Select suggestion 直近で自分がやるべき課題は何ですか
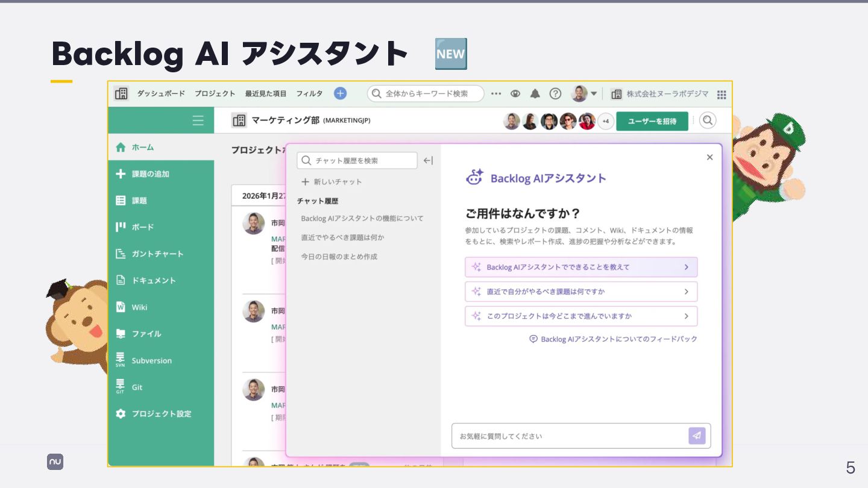The image size is (868, 488). click(581, 292)
